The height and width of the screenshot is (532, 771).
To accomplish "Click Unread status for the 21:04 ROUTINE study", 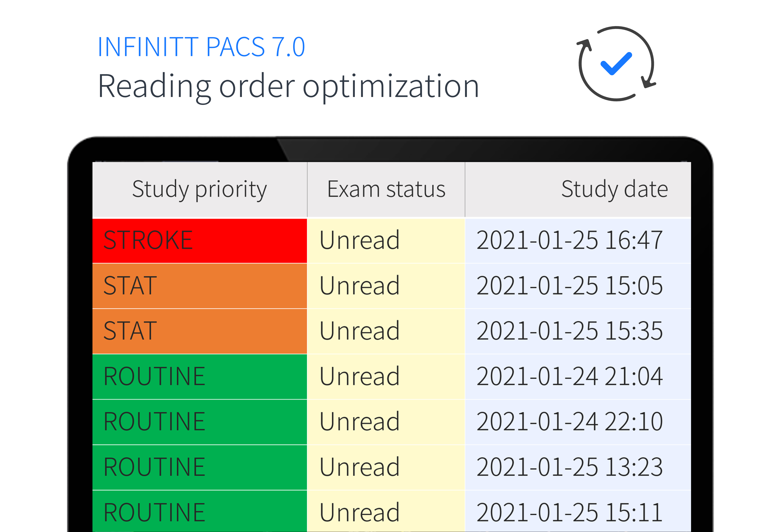I will pyautogui.click(x=359, y=376).
